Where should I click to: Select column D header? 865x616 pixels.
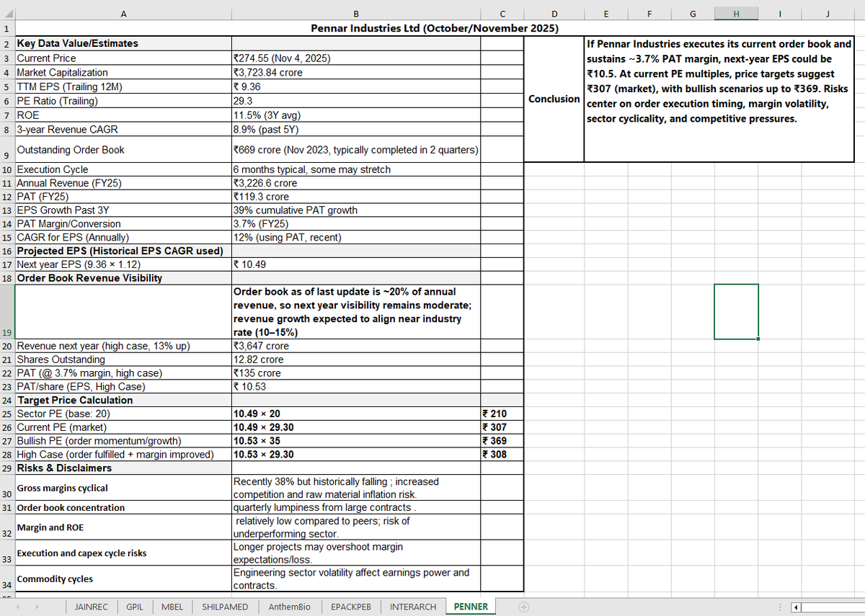coord(554,13)
